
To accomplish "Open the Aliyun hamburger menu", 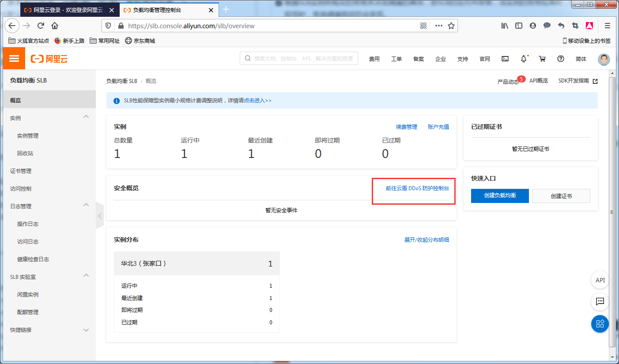I will [x=14, y=59].
